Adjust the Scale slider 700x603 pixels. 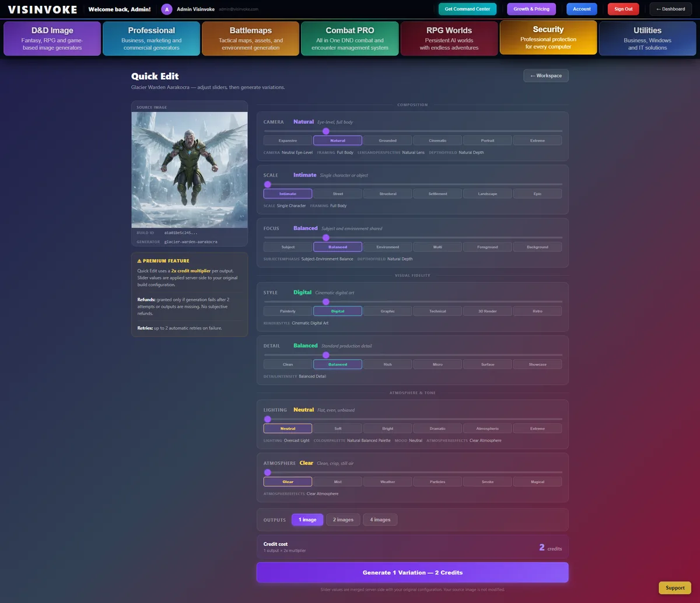[413, 184]
